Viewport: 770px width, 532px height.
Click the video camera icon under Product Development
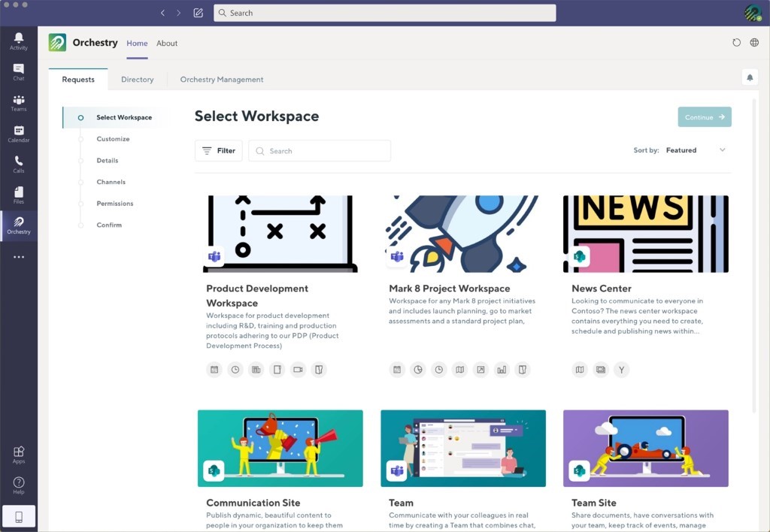(298, 370)
